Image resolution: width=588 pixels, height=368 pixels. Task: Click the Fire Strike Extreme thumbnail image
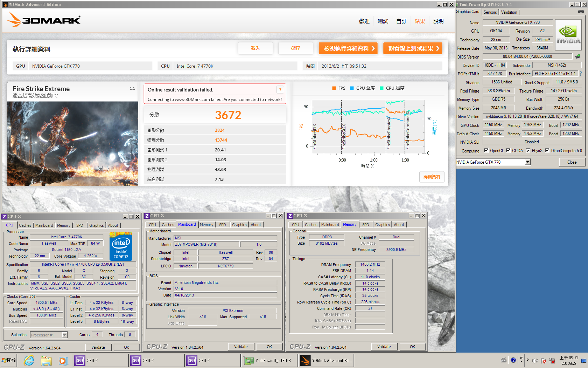tap(73, 144)
